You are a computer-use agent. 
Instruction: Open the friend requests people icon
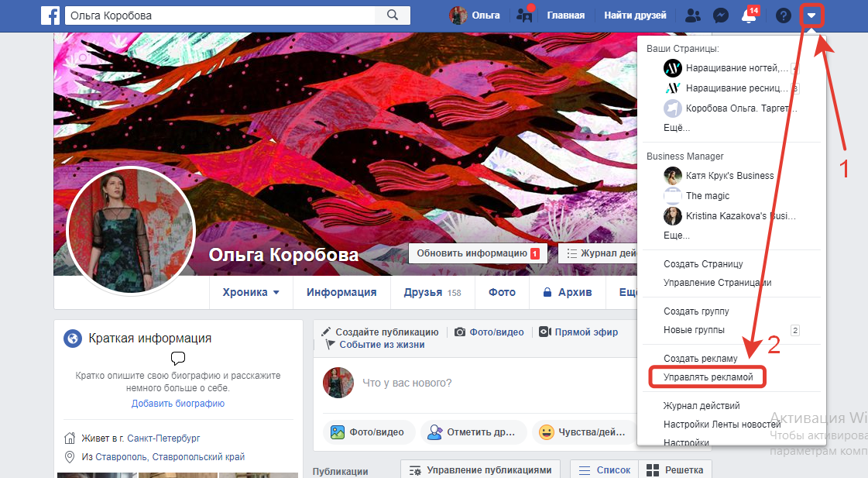692,15
